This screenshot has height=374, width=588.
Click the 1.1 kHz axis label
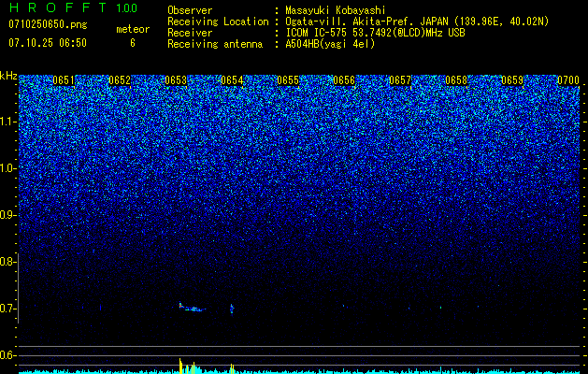tap(7, 122)
